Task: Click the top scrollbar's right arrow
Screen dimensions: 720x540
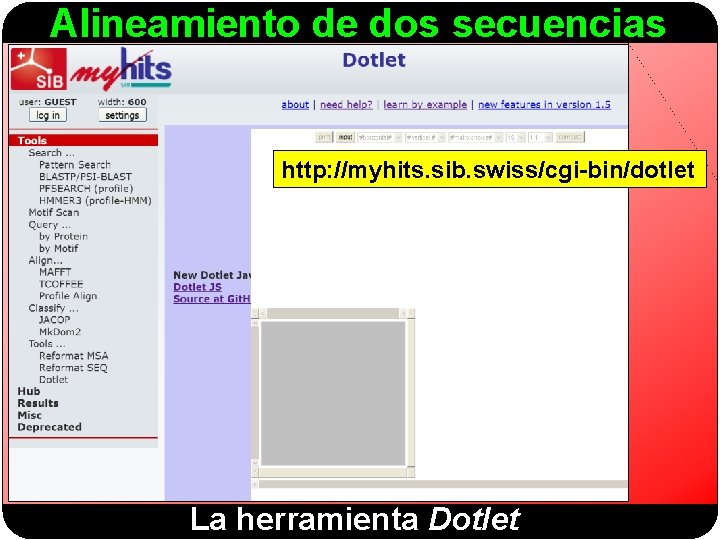Action: click(403, 314)
